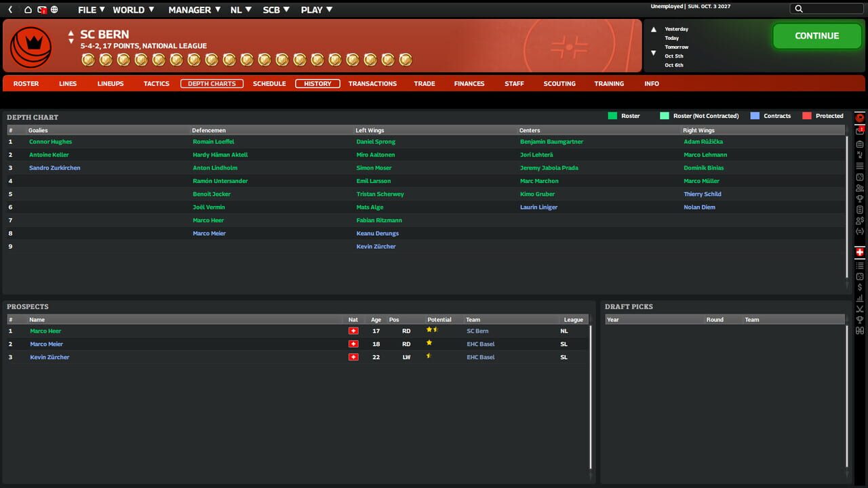Open the FILE menu dropdown
868x488 pixels.
(x=88, y=9)
